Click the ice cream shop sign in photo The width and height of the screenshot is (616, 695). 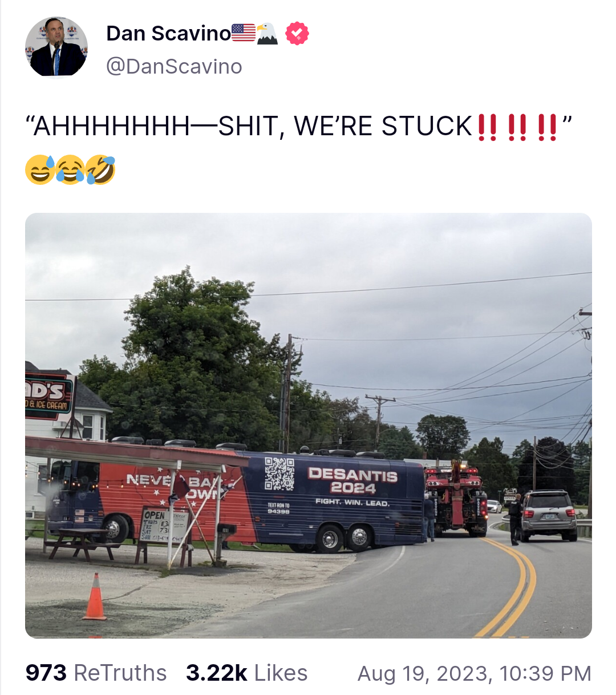coord(48,395)
